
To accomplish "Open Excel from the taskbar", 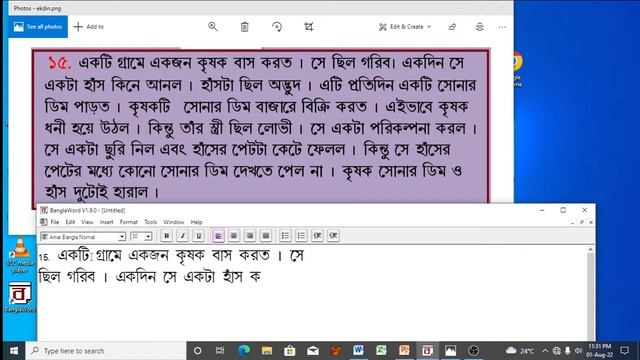I will [381, 351].
